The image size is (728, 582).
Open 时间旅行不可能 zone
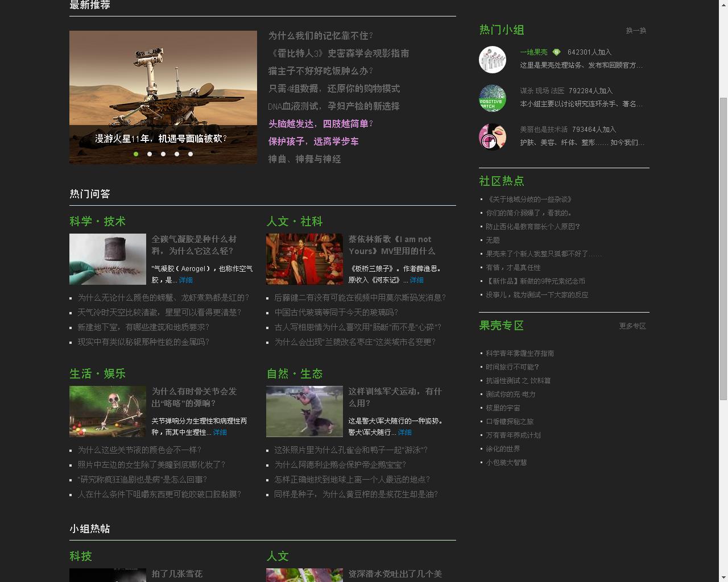(x=512, y=367)
